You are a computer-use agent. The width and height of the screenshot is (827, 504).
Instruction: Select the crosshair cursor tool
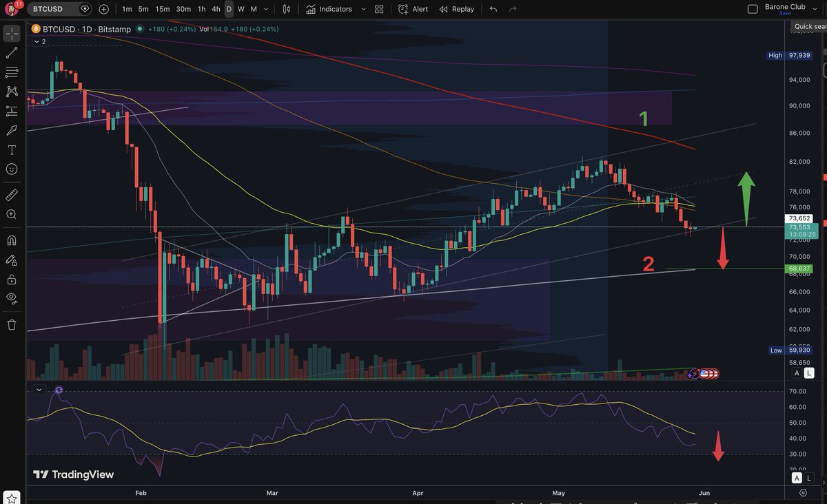click(x=12, y=34)
